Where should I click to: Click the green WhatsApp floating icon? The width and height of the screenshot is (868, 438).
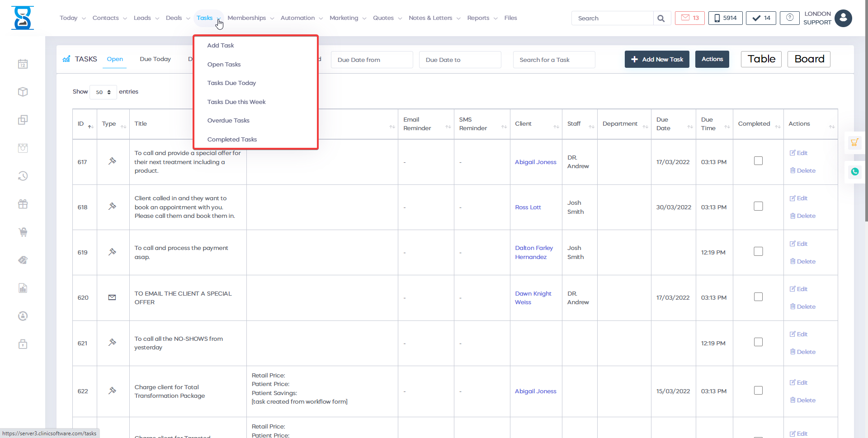[854, 172]
